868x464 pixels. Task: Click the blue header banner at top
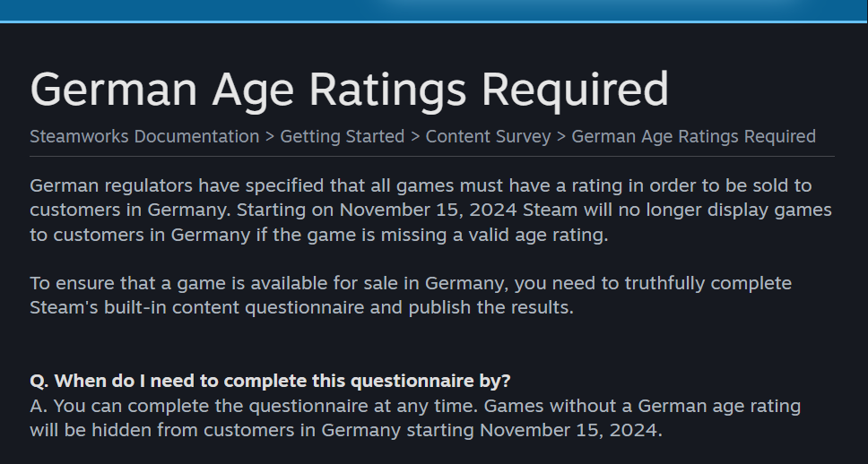[434, 10]
